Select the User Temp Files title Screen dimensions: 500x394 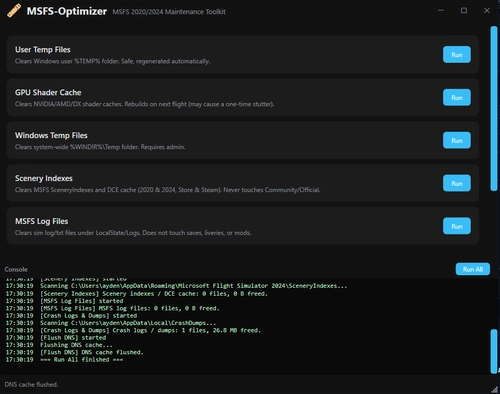point(43,50)
